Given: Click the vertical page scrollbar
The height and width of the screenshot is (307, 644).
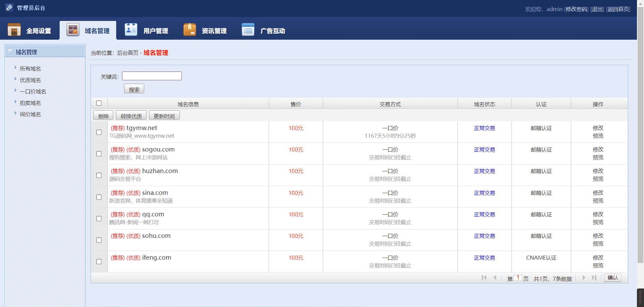Looking at the screenshot, I should (x=640, y=134).
